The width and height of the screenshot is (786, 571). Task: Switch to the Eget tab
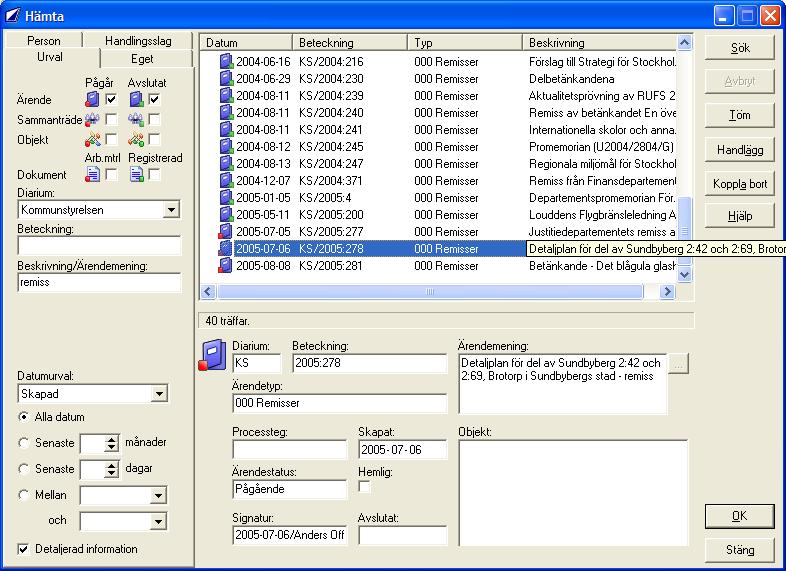tap(142, 59)
